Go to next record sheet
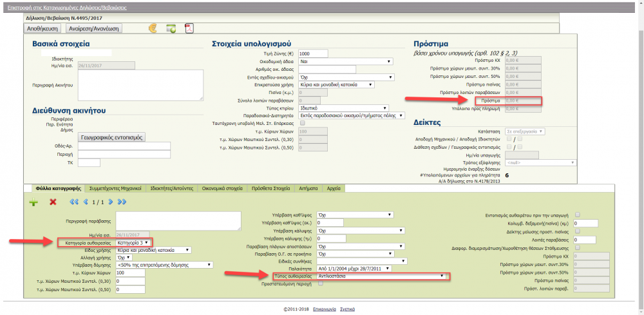This screenshot has width=644, height=315. coord(111,202)
